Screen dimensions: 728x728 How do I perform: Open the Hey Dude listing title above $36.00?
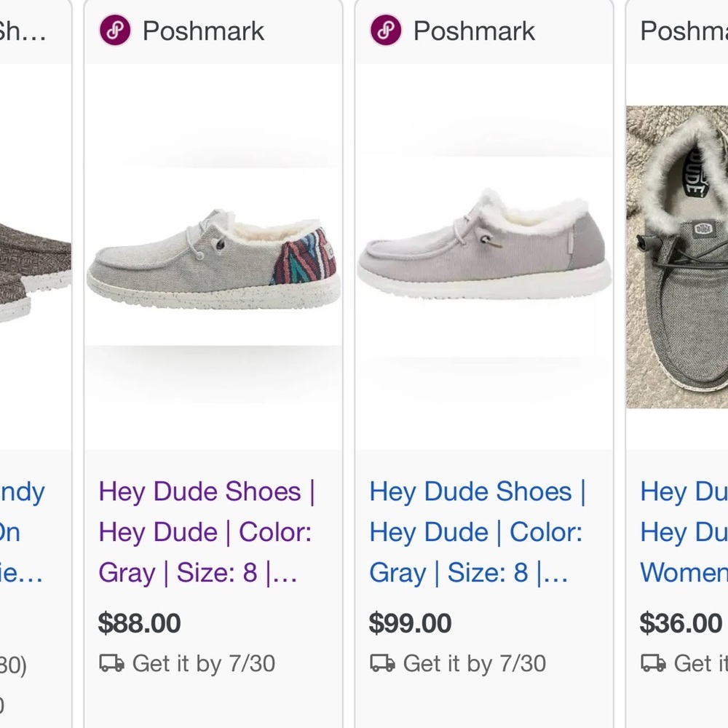[x=683, y=532]
